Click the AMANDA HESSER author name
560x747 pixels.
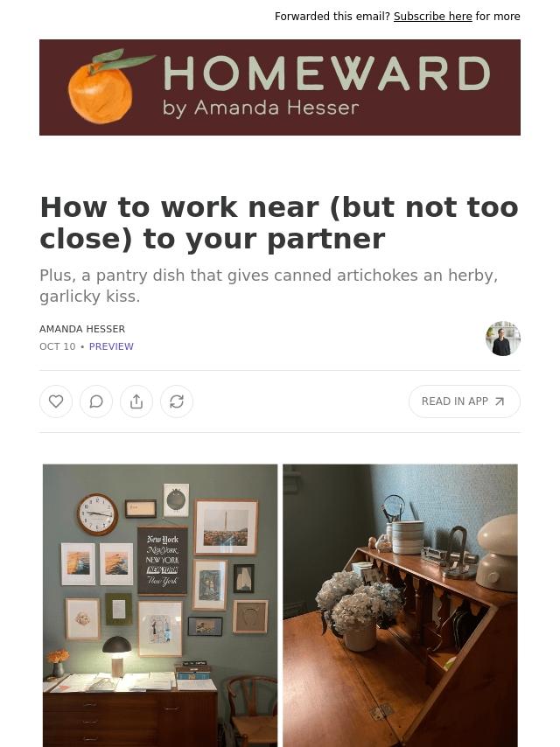click(82, 329)
